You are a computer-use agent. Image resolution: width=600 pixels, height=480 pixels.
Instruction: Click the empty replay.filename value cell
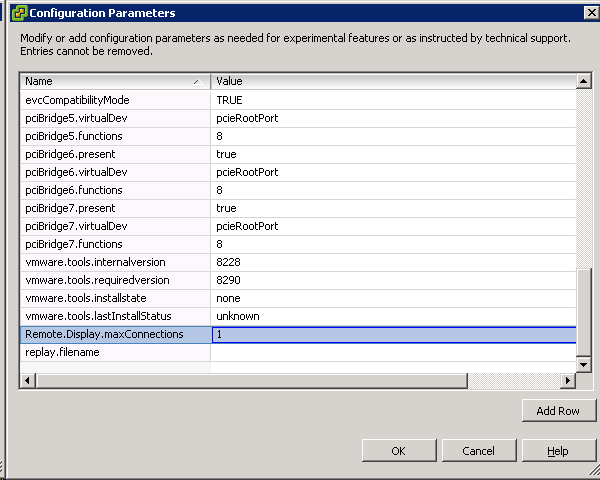pos(392,353)
